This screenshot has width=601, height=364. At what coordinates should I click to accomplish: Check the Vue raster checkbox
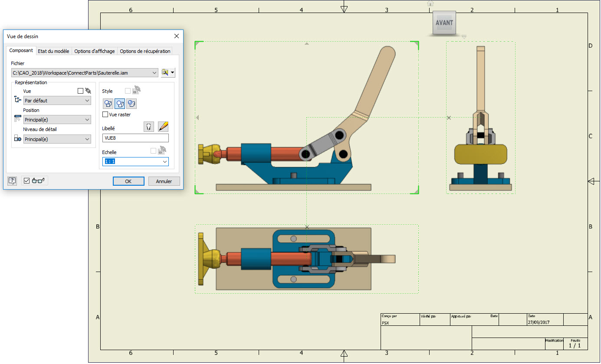(x=105, y=115)
